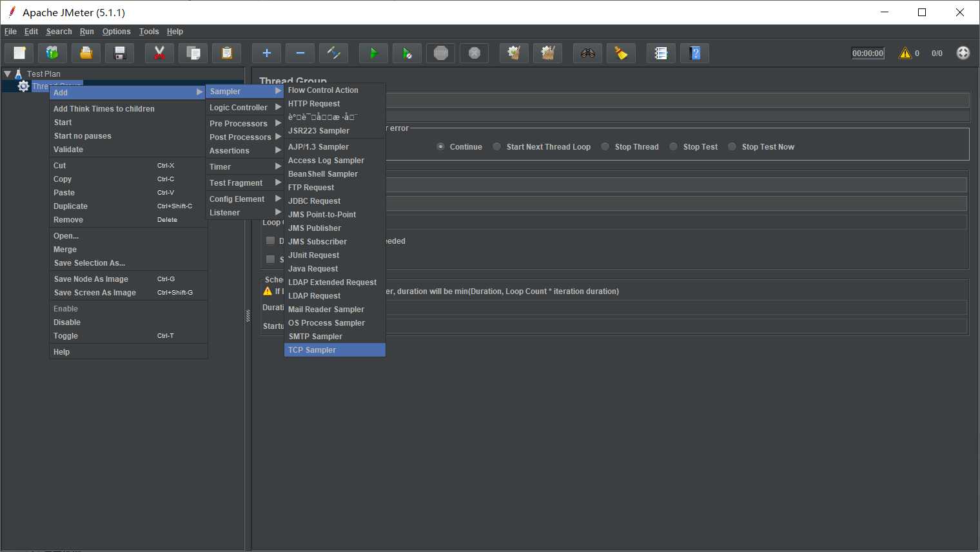Start the test with green play icon
The height and width of the screenshot is (552, 980).
pos(374,53)
